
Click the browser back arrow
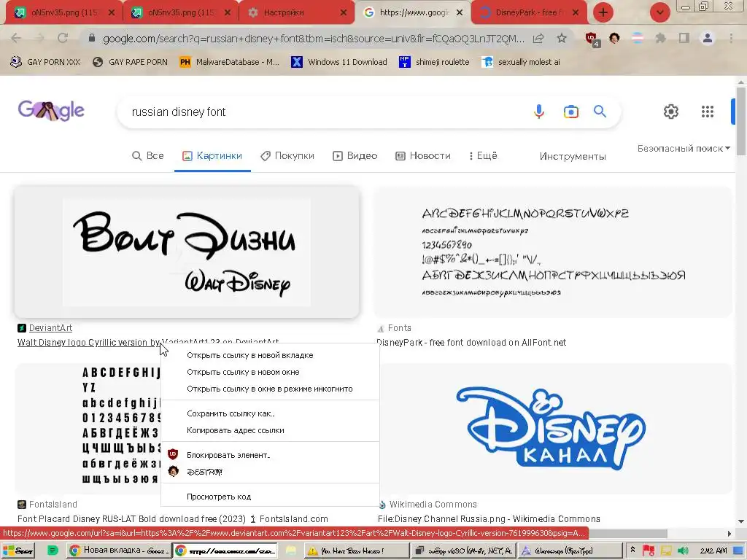point(16,38)
